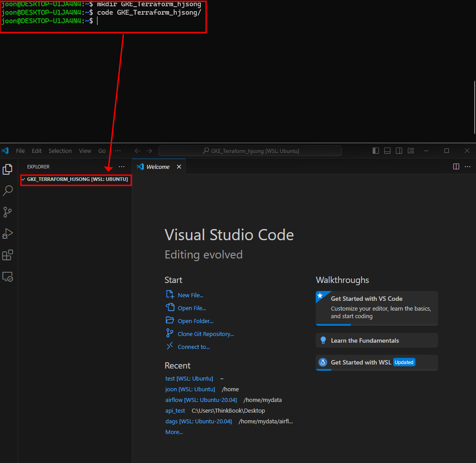Click the WSL penguin icon
The width and height of the screenshot is (476, 463).
[x=323, y=362]
